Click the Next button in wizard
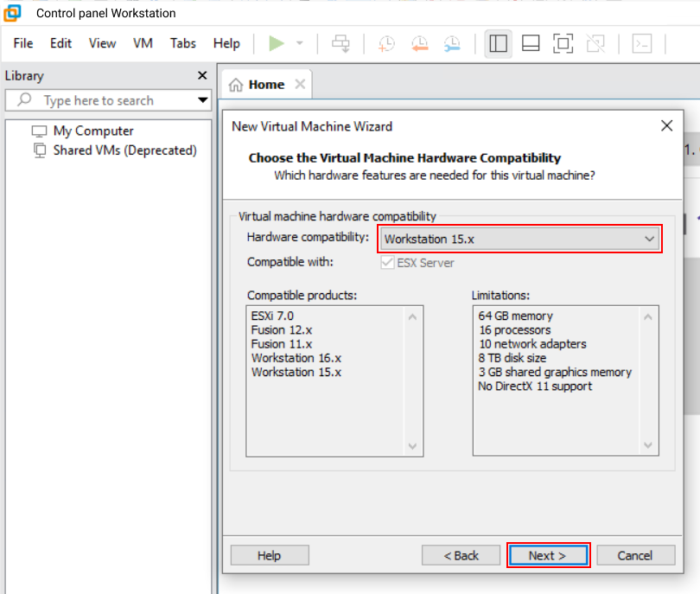This screenshot has width=700, height=594. pos(547,555)
